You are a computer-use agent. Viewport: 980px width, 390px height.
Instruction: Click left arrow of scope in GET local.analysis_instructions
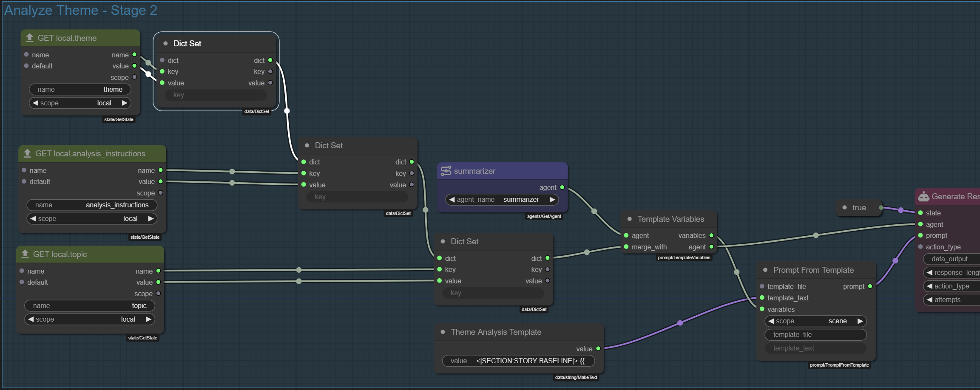coord(33,218)
